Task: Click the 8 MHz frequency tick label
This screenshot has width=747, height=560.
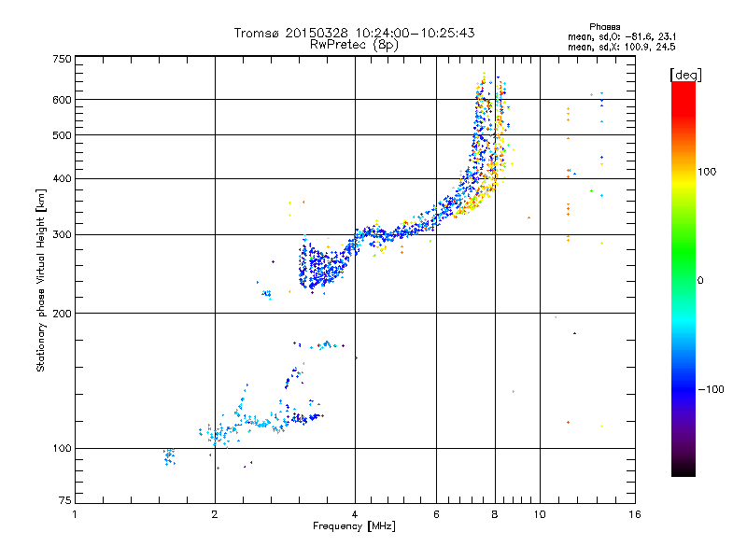Action: [x=495, y=514]
